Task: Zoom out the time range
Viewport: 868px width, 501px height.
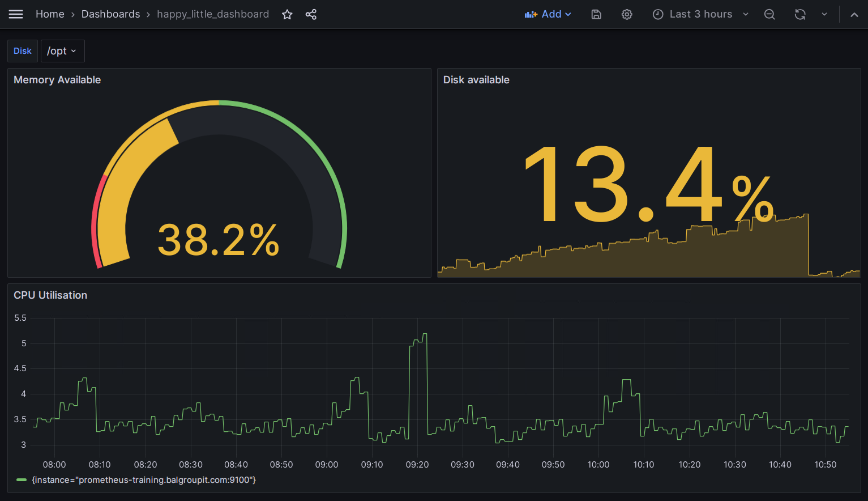Action: (x=769, y=14)
